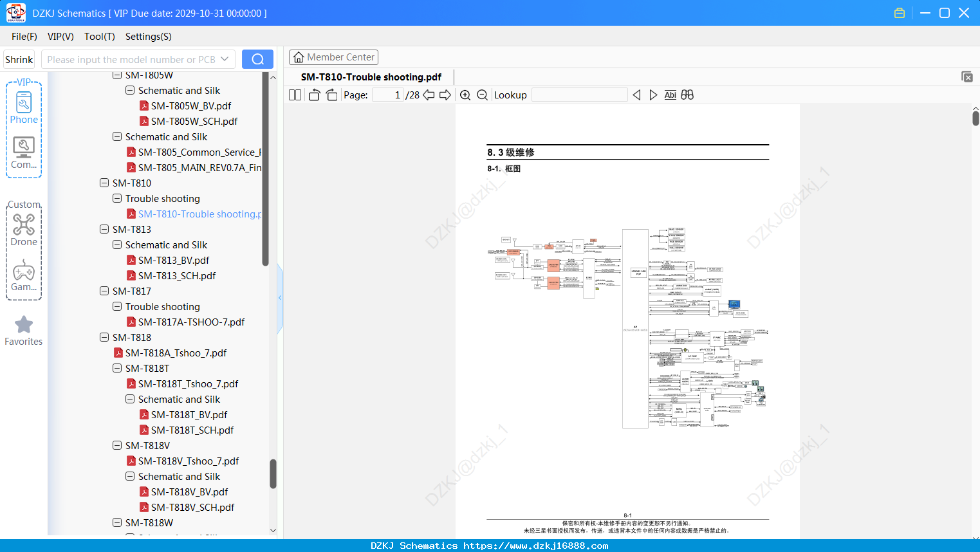This screenshot has height=552, width=980.
Task: Click PDF icon beside SM-T813_BV.pdf
Action: pyautogui.click(x=131, y=261)
